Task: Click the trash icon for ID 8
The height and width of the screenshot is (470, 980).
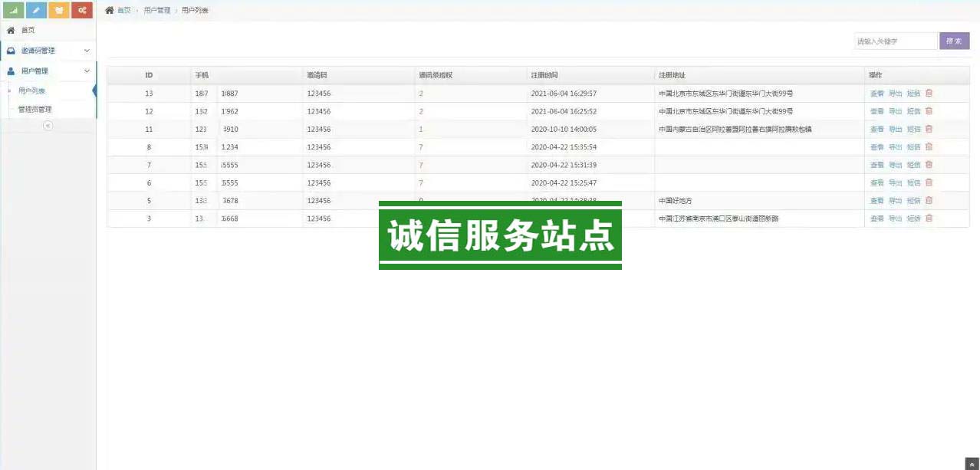Action: 929,147
